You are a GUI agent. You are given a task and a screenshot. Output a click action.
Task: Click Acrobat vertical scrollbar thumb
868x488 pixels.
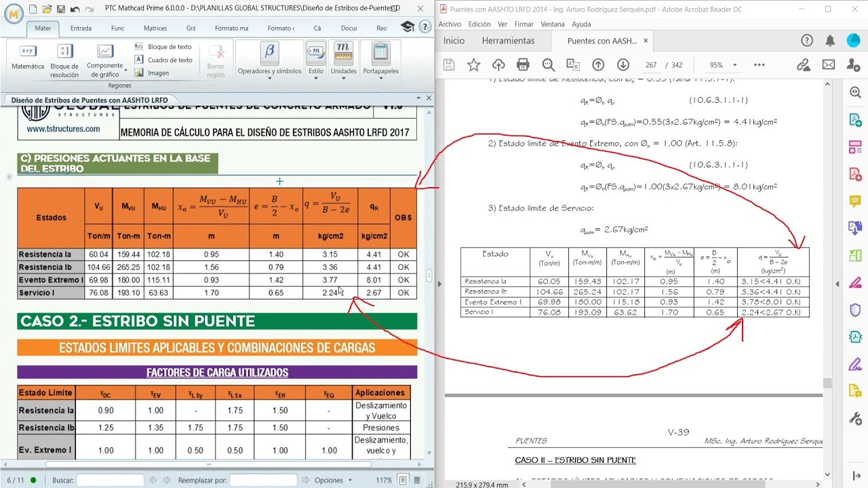(827, 384)
